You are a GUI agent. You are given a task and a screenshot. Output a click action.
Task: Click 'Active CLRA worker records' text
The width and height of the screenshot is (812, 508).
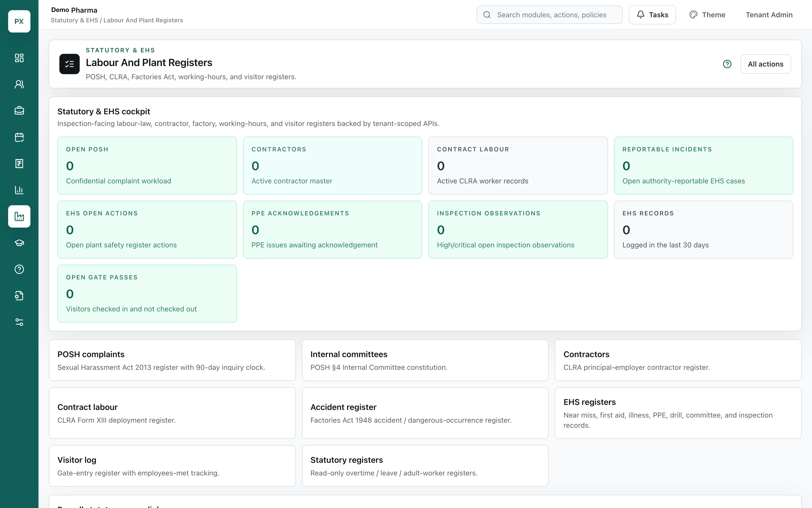tap(482, 181)
